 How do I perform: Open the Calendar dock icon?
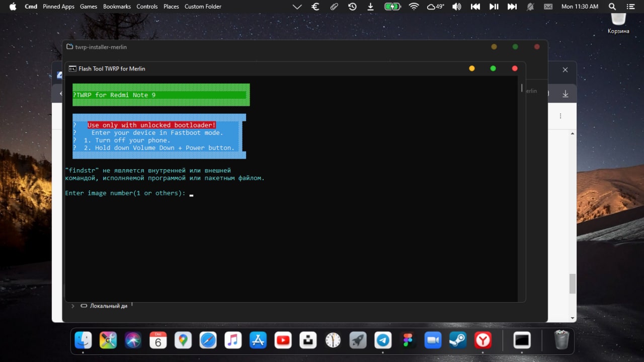coord(158,340)
